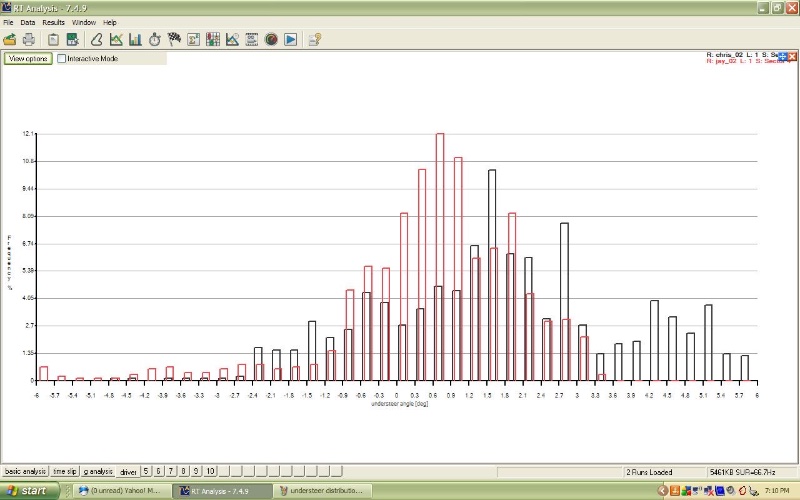Open the track map icon
This screenshot has height=500, width=800.
97,40
